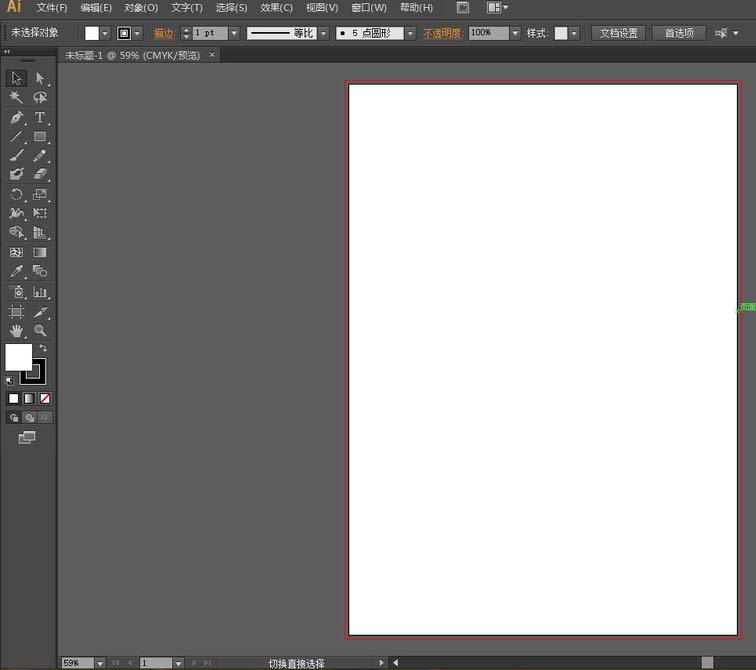The image size is (756, 670).
Task: Open the 编辑(E) menu
Action: pyautogui.click(x=96, y=8)
